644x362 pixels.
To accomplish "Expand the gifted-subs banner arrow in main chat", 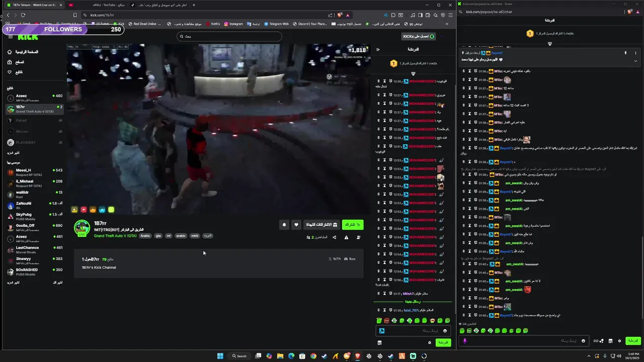I will [x=413, y=73].
